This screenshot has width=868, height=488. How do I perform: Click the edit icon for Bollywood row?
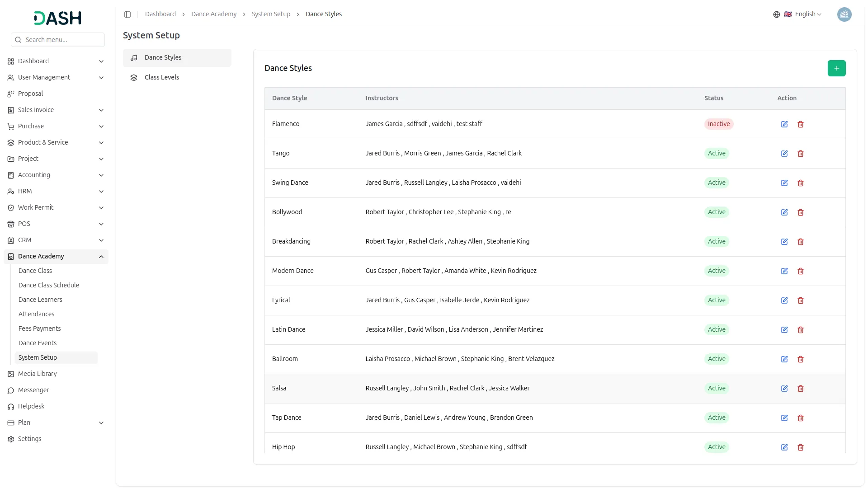pos(784,212)
